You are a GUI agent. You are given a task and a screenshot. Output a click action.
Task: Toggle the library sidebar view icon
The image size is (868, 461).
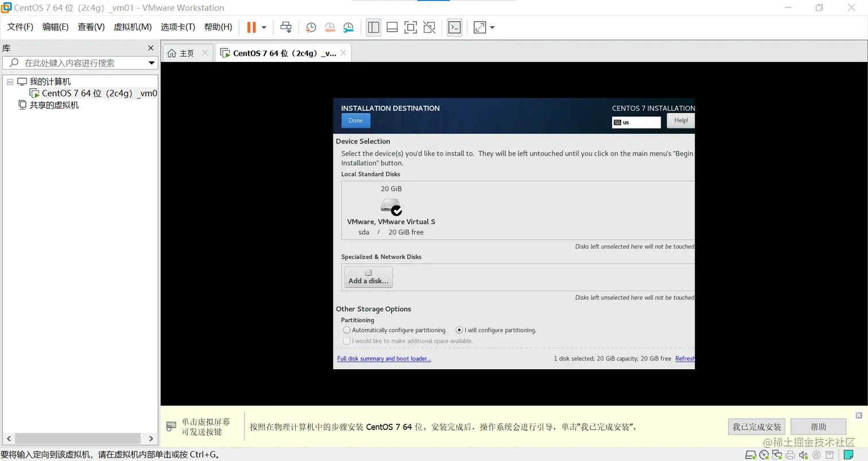coord(374,27)
